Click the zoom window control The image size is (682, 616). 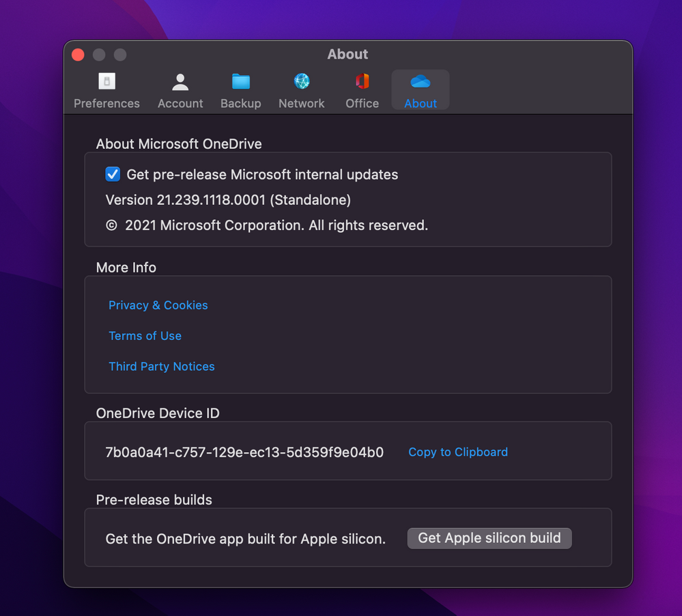[119, 55]
